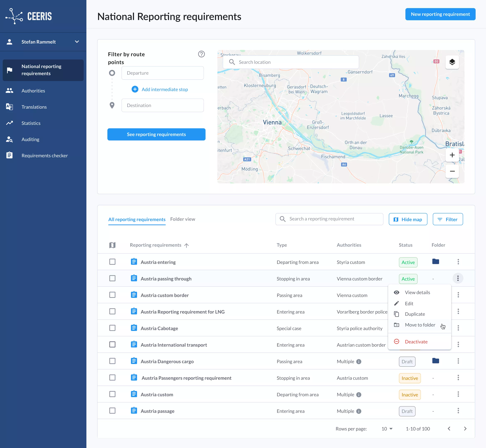This screenshot has width=486, height=448.
Task: Go to next page of results
Action: click(x=465, y=429)
